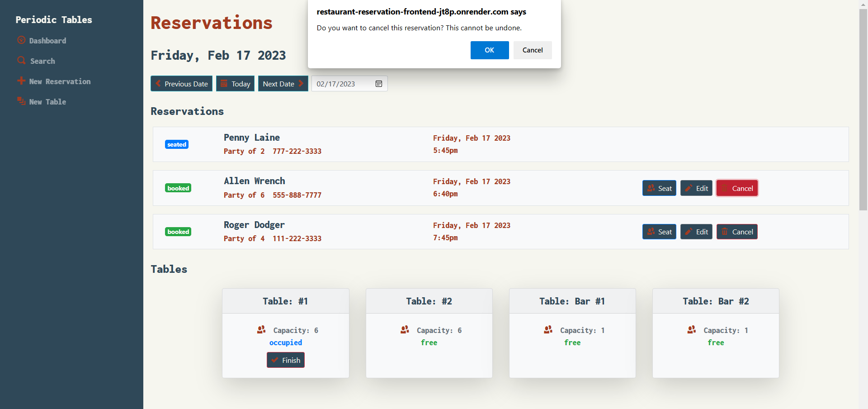Dismiss the dialog with its Cancel button

[x=533, y=50]
